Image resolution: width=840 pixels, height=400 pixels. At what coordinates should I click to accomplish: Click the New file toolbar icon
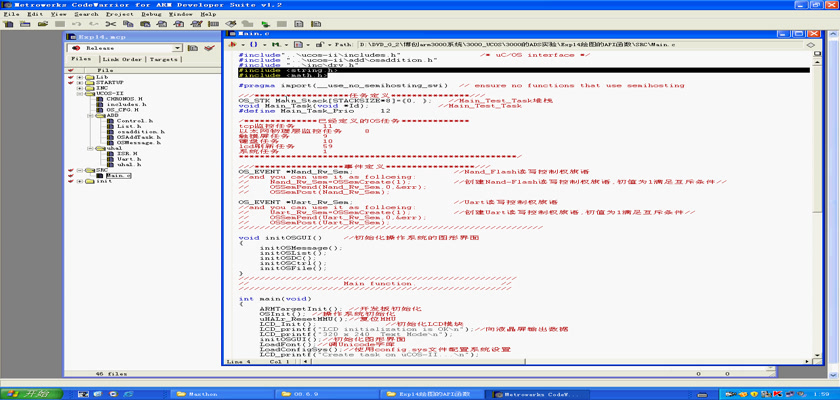(x=9, y=24)
